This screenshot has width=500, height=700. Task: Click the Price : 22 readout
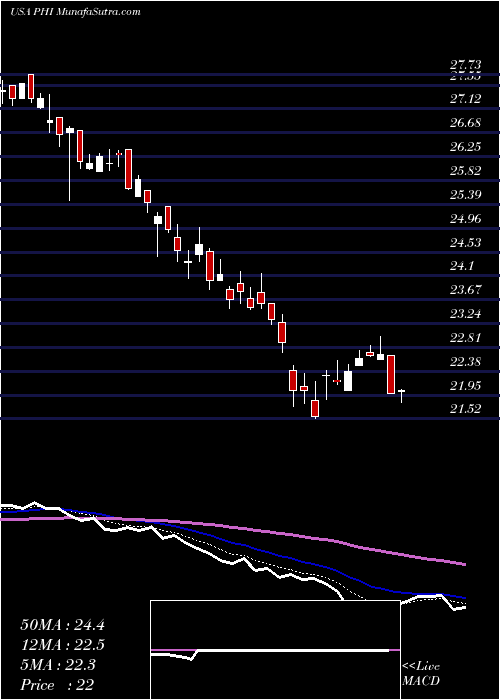(x=57, y=685)
